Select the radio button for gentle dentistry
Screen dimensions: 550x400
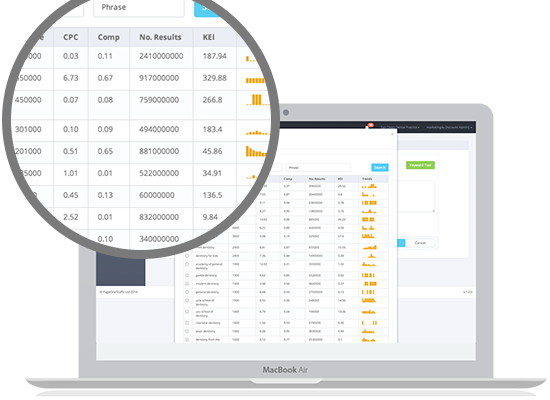pos(187,275)
